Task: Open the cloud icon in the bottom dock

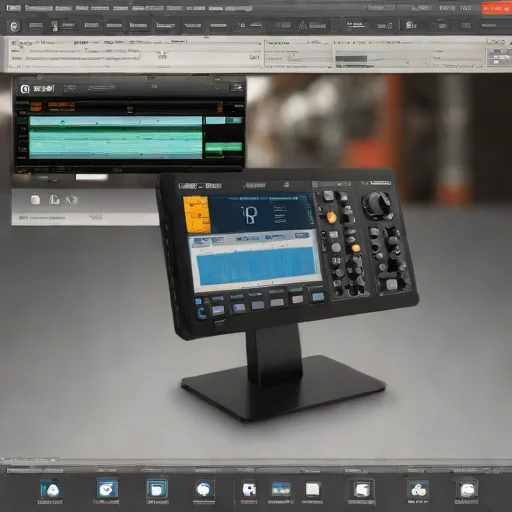Action: (418, 489)
